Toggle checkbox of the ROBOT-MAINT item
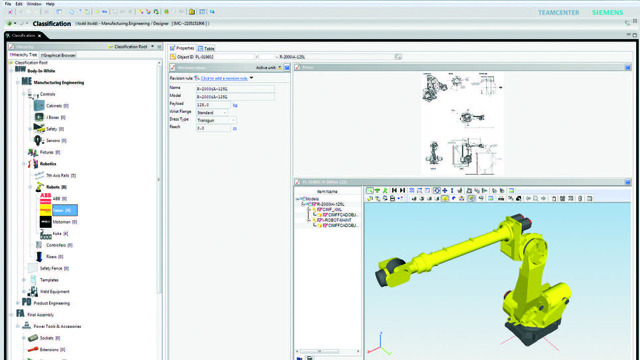This screenshot has width=640, height=360. [320, 220]
